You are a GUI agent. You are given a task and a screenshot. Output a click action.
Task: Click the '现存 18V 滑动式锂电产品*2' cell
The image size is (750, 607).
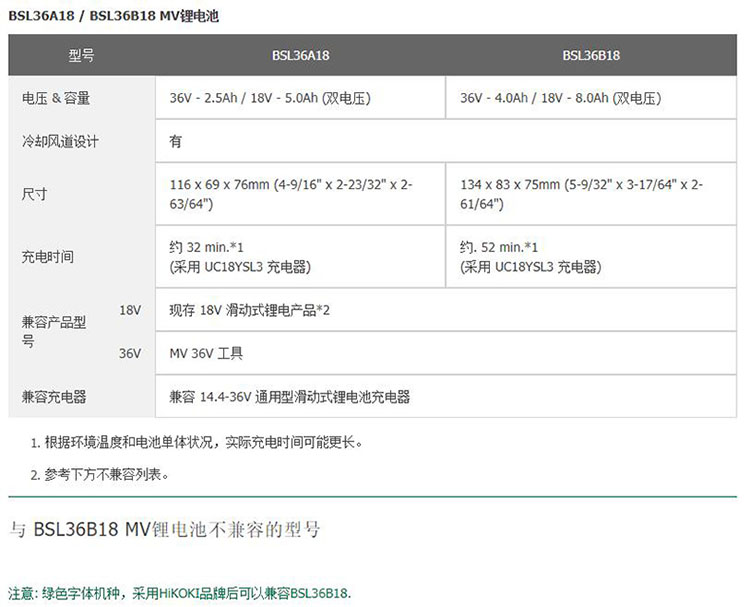click(446, 310)
